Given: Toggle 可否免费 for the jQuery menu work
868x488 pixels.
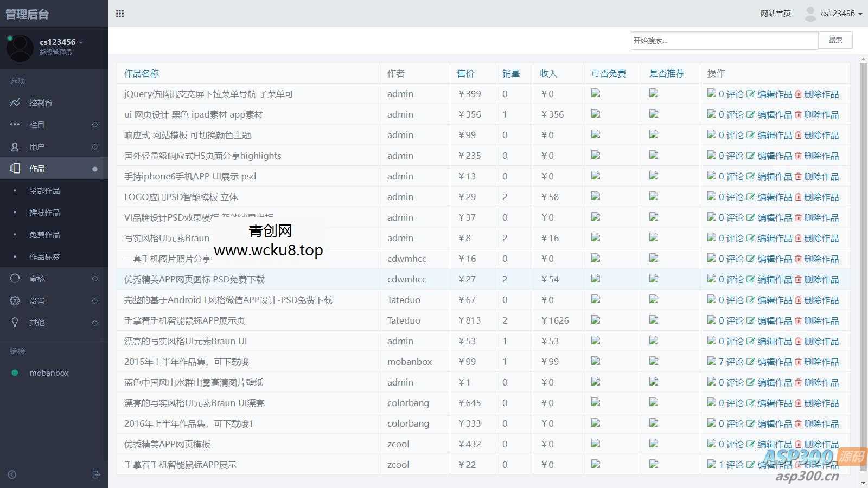Looking at the screenshot, I should click(x=596, y=93).
